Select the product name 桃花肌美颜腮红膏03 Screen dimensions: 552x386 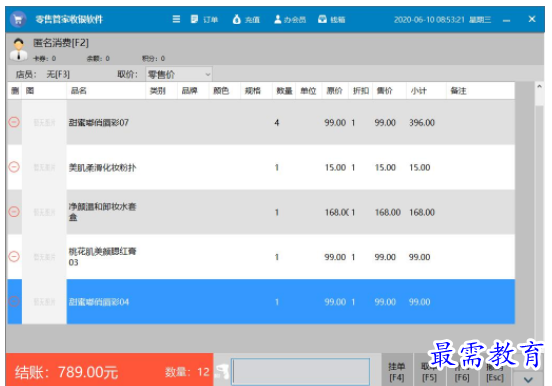click(x=102, y=257)
